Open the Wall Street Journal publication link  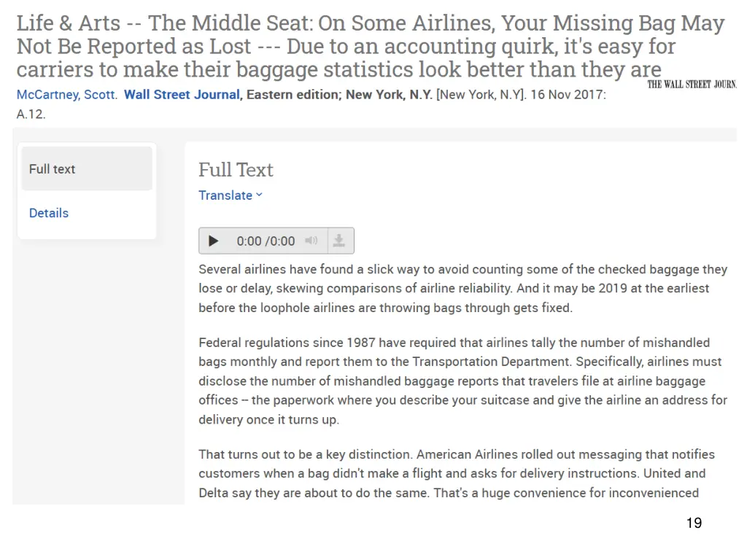(182, 94)
